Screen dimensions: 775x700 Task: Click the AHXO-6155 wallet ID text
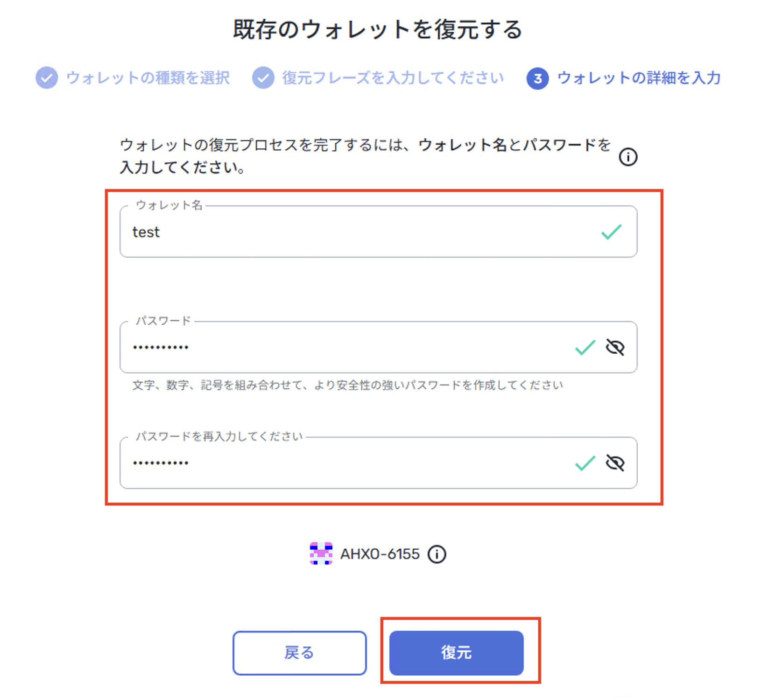380,554
